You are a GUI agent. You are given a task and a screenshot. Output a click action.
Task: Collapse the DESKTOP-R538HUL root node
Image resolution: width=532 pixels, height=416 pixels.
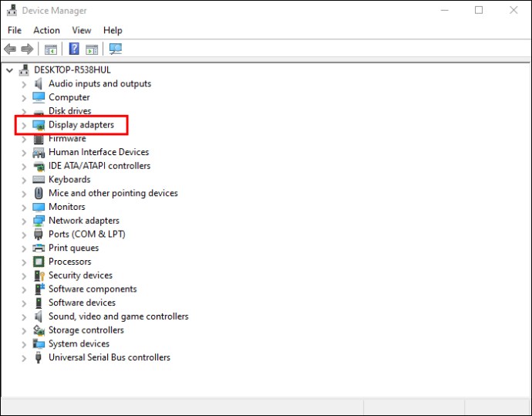(x=9, y=70)
